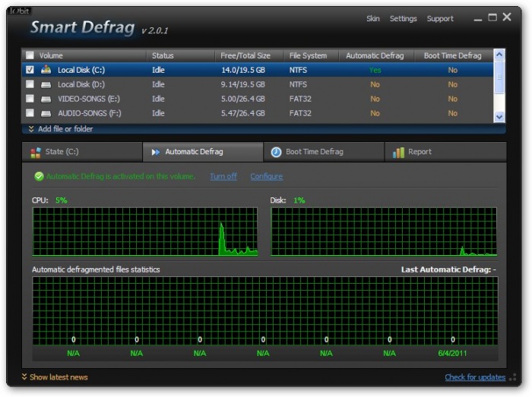The image size is (532, 397).
Task: Check the AUDIO-SONGS (F:) checkbox
Action: (x=30, y=113)
